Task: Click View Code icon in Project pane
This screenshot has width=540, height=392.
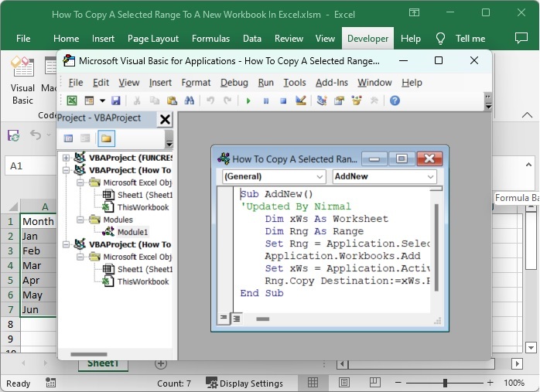Action: pos(69,138)
